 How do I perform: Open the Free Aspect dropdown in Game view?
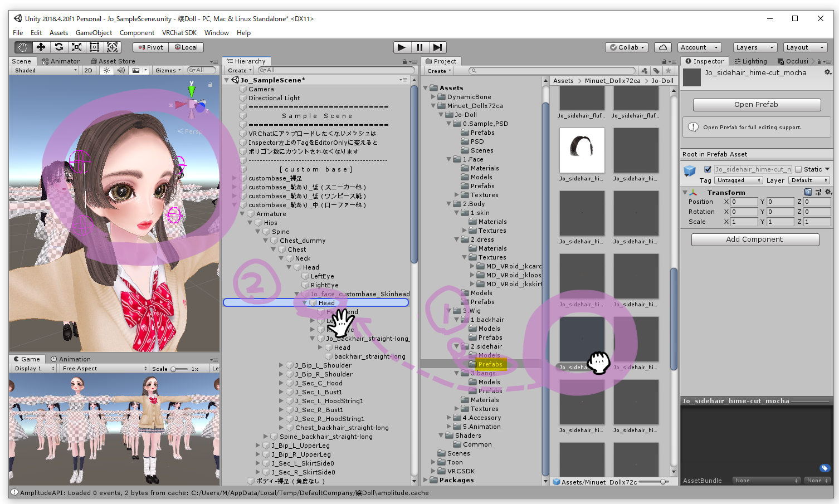coord(105,369)
